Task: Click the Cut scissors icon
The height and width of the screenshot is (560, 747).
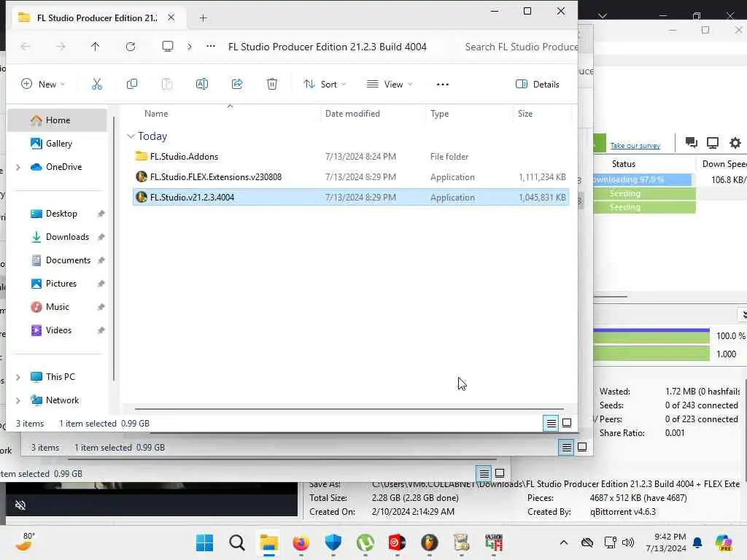Action: coord(97,85)
